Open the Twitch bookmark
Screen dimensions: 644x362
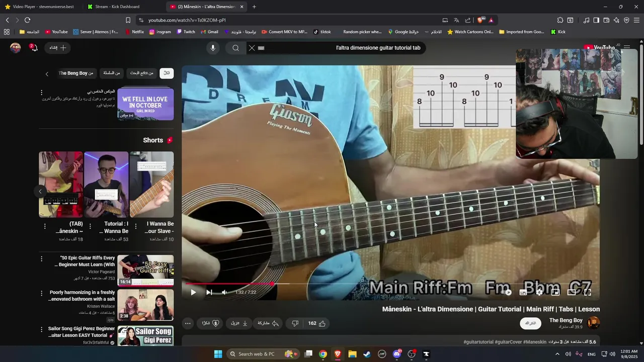click(186, 32)
